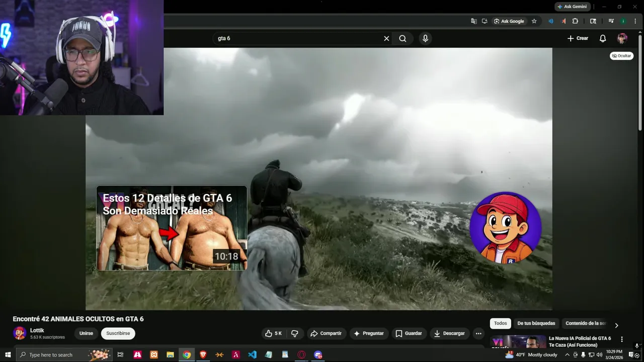Open the YouTube account avatar menu
Viewport: 644px width, 362px height.
pos(622,38)
